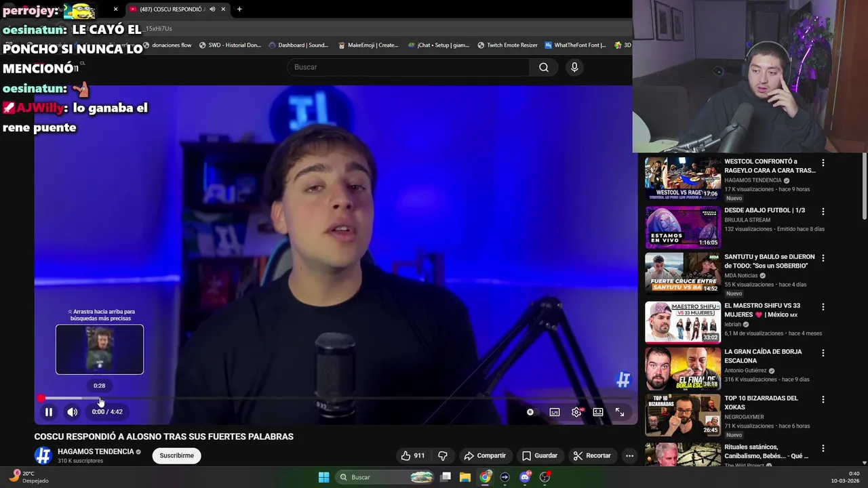Open Antonio Gutiérrez channel name

coord(745,371)
